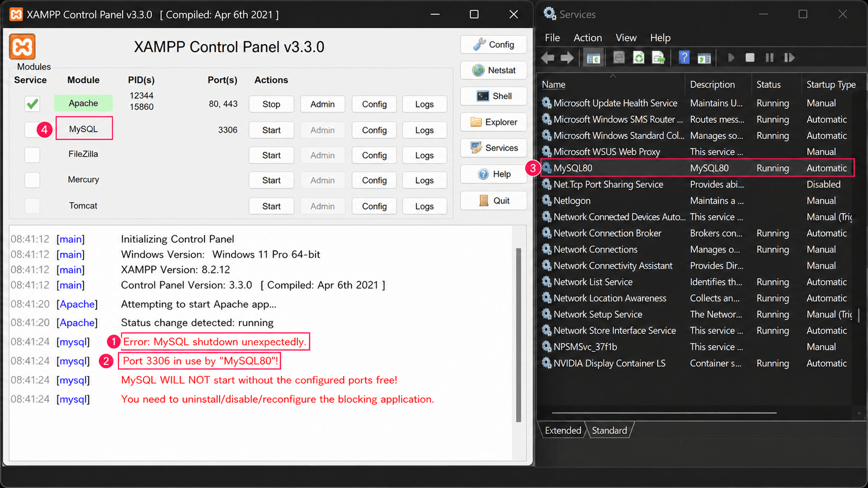This screenshot has height=488, width=868.
Task: Toggle the Mercury service checkbox
Action: pyautogui.click(x=32, y=180)
